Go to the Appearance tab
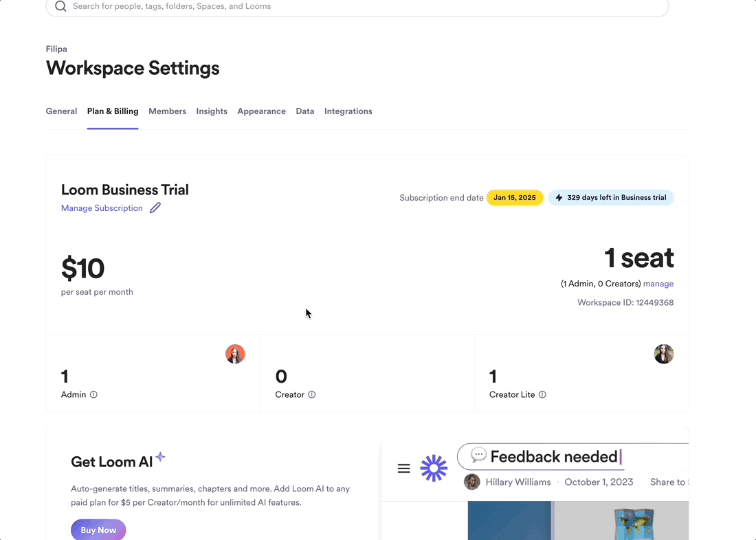 pos(261,111)
